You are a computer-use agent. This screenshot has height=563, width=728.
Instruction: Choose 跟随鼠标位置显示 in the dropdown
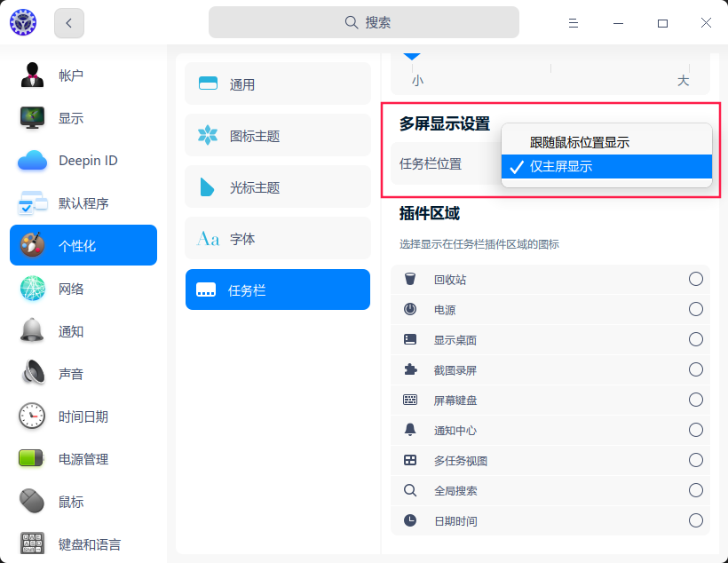607,142
